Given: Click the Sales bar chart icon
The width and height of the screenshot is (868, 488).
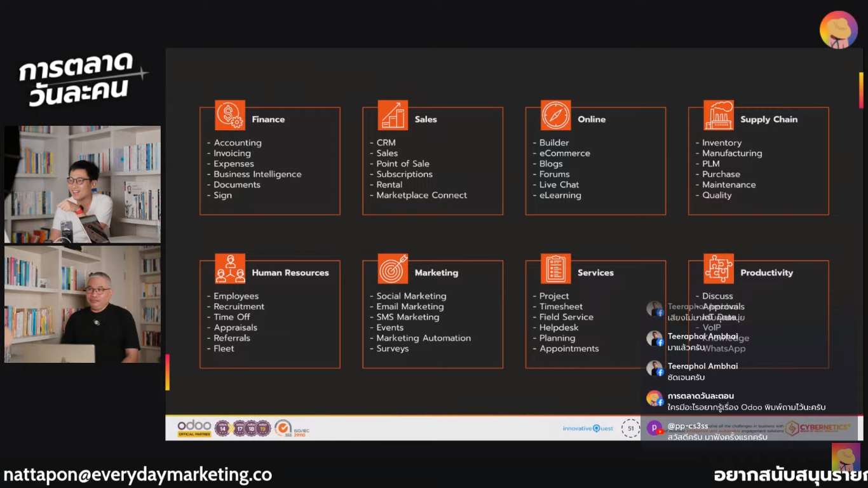Looking at the screenshot, I should (x=393, y=115).
